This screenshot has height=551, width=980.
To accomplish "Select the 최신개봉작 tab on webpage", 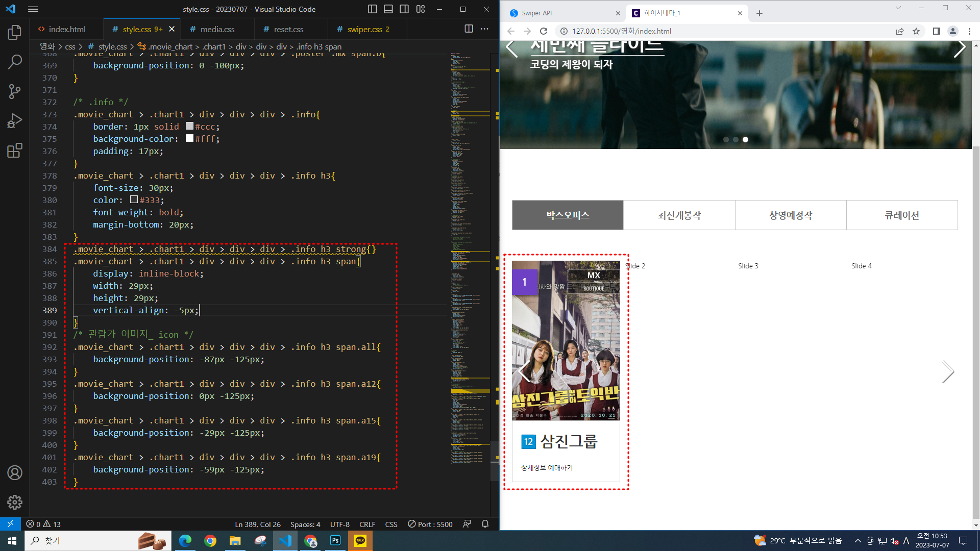I will (x=679, y=215).
